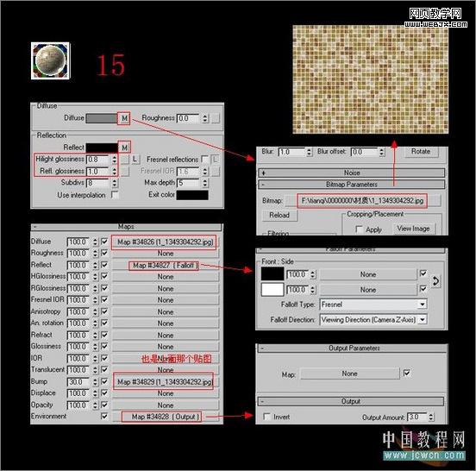This screenshot has width=476, height=471.
Task: Click the Opacity map None slot
Action: pyautogui.click(x=165, y=405)
